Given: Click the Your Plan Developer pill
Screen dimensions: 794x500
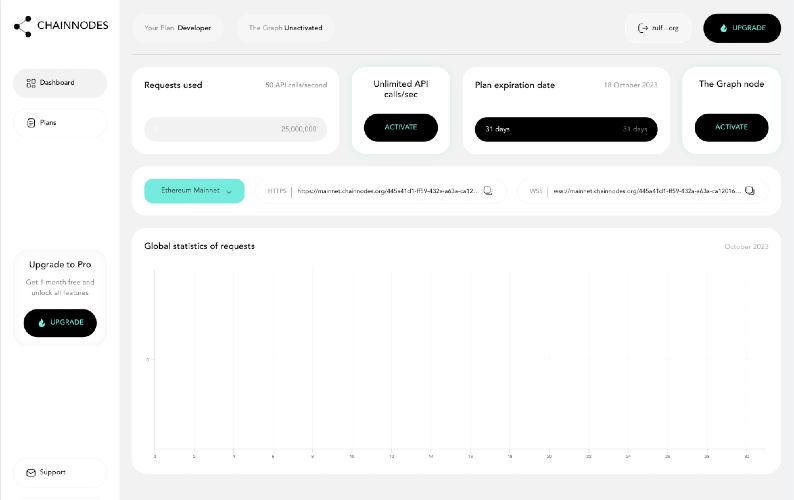Looking at the screenshot, I should coord(177,28).
